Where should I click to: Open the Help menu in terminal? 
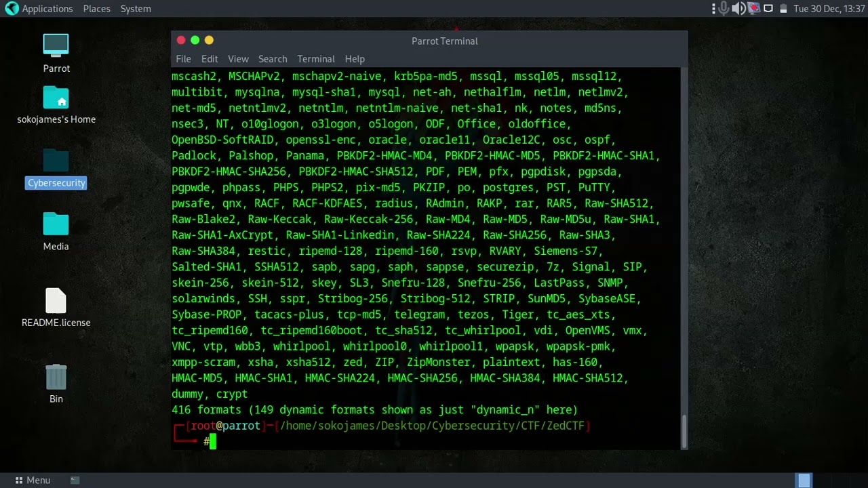355,59
